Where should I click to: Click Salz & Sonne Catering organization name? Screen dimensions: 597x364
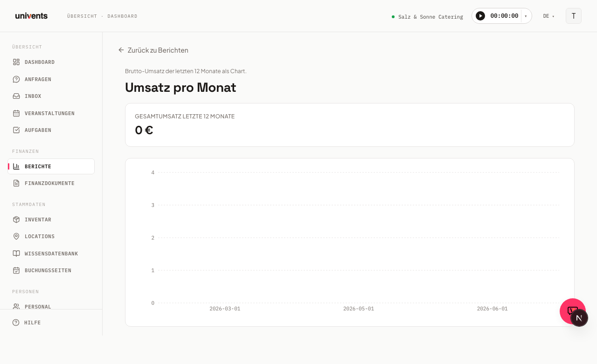(x=430, y=17)
